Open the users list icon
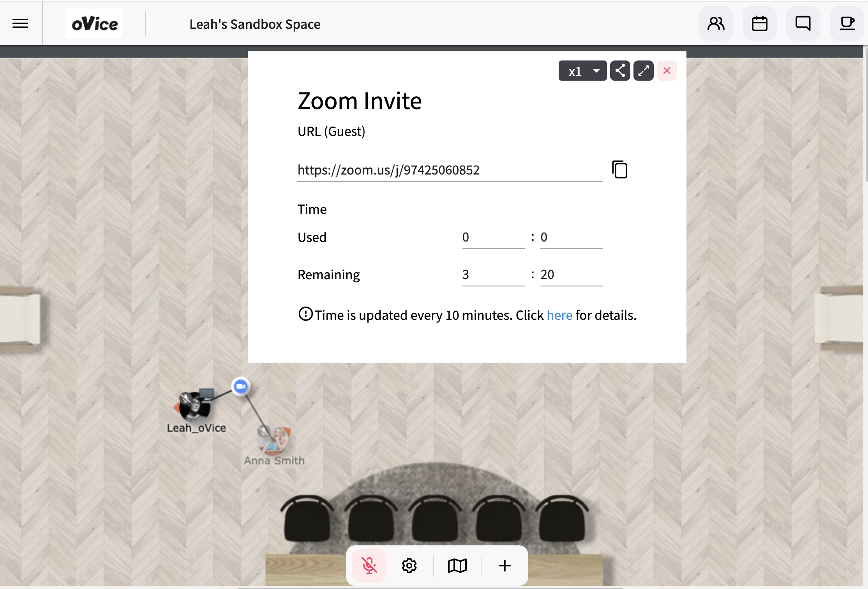 pyautogui.click(x=716, y=24)
